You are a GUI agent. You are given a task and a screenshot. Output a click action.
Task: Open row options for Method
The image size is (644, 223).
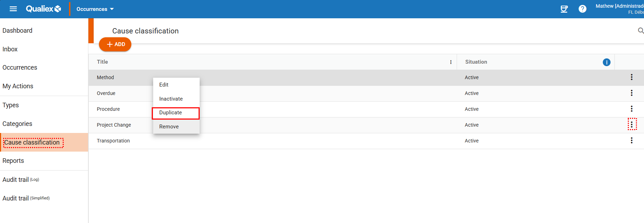[631, 77]
